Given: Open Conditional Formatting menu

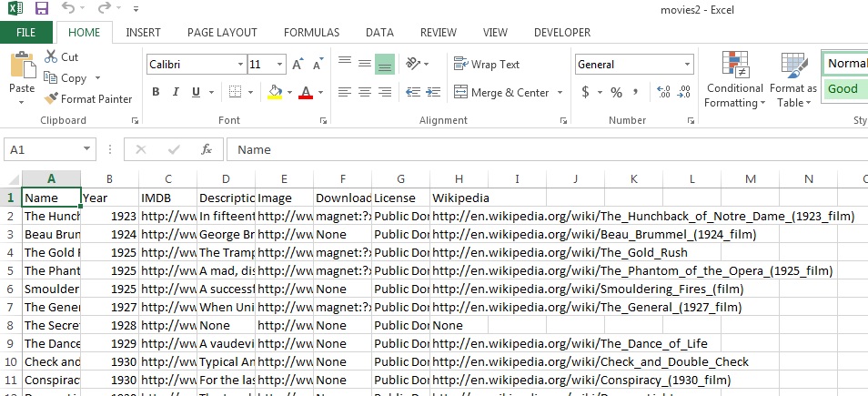Looking at the screenshot, I should pyautogui.click(x=735, y=80).
